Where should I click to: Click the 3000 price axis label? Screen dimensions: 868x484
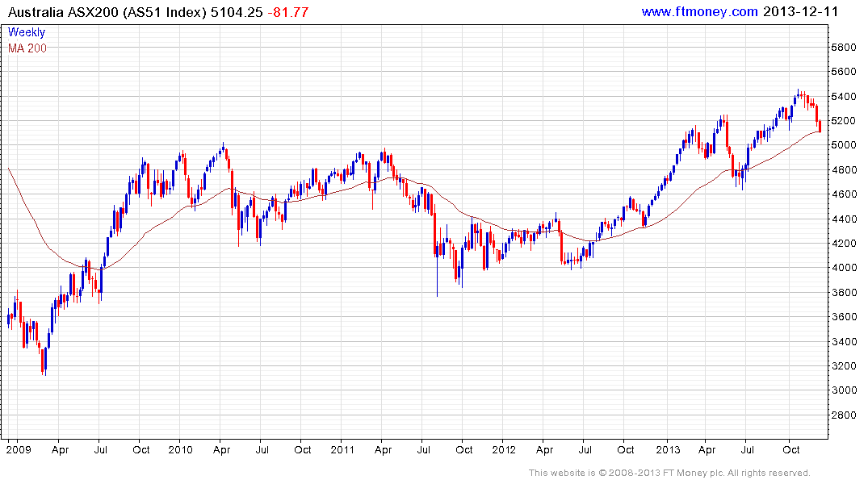843,390
